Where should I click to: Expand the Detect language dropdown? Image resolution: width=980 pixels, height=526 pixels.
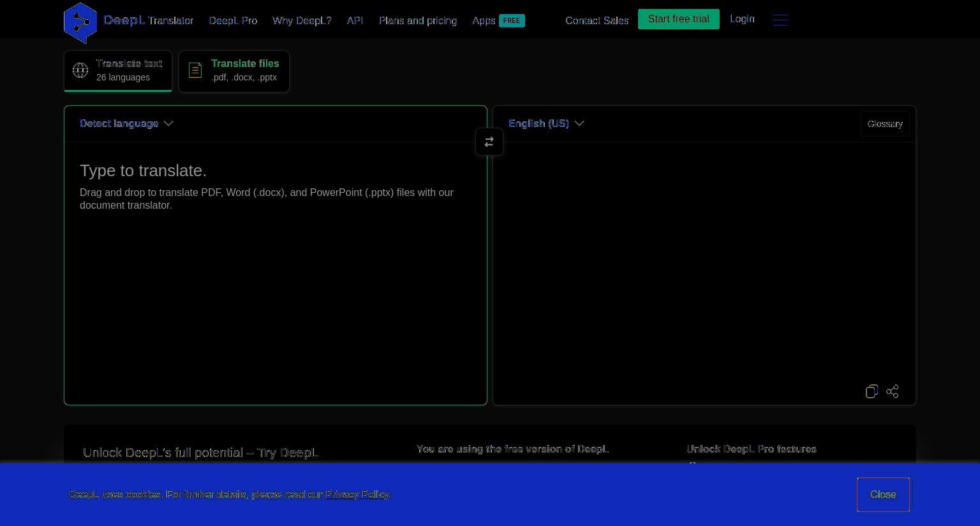(x=126, y=123)
